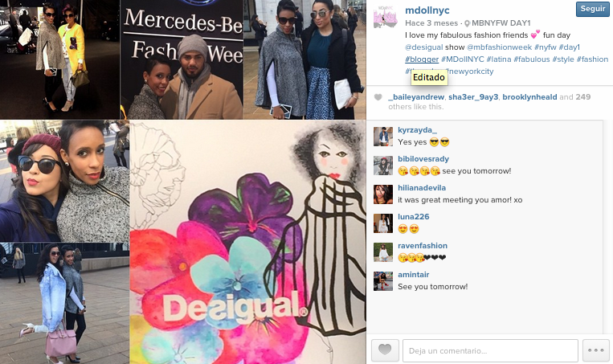The width and height of the screenshot is (613, 364).
Task: Click ravenfashion commenter avatar
Action: coord(383,252)
